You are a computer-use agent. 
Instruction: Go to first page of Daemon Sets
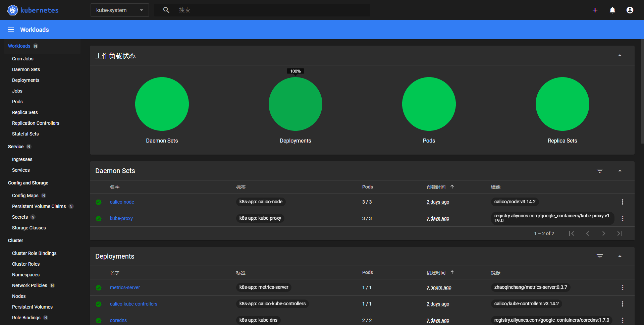(x=572, y=233)
